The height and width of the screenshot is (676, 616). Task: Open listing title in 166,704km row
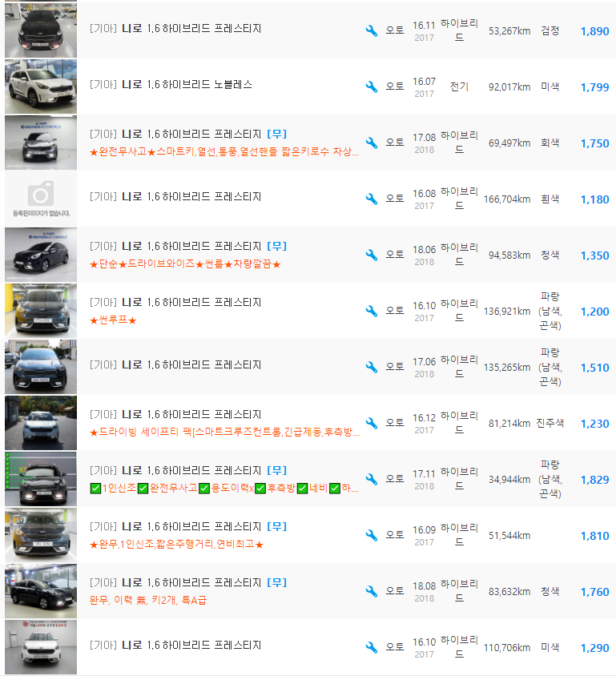click(x=175, y=196)
